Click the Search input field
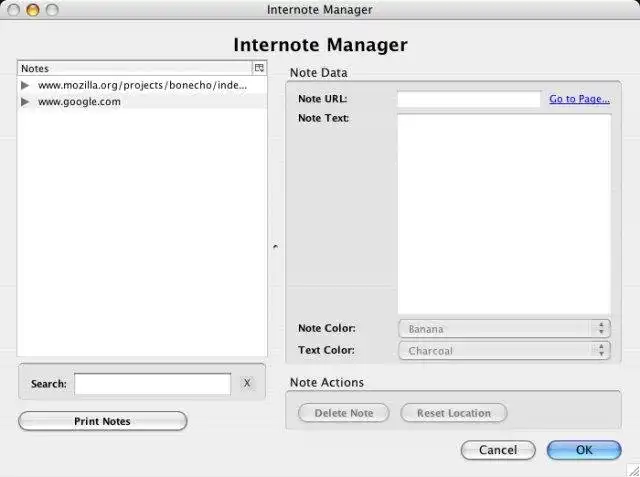640x477 pixels. [153, 384]
